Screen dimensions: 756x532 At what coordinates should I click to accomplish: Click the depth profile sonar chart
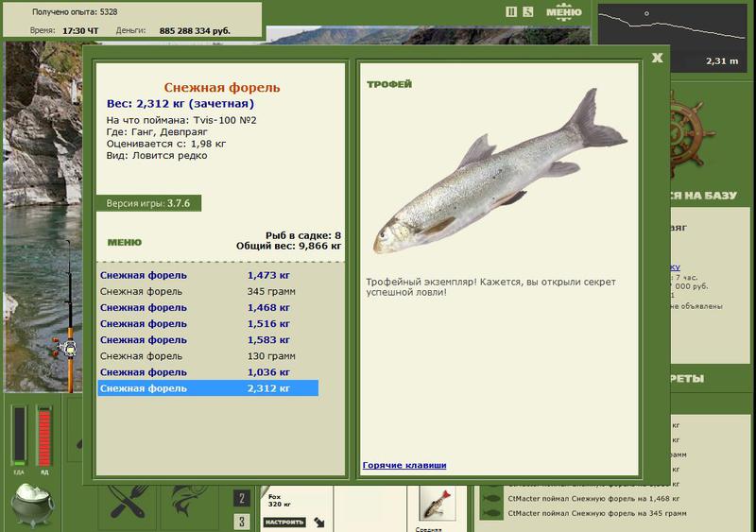pos(673,38)
